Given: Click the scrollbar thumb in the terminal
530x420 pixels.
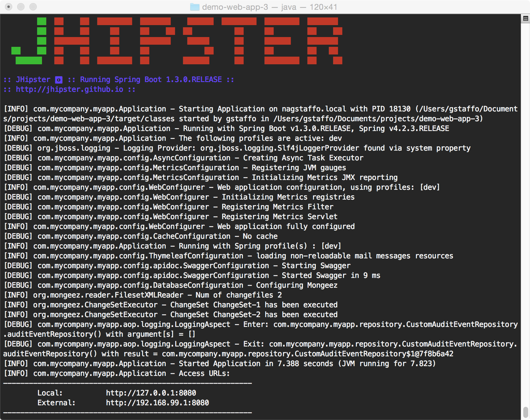Looking at the screenshot, I should [x=526, y=413].
